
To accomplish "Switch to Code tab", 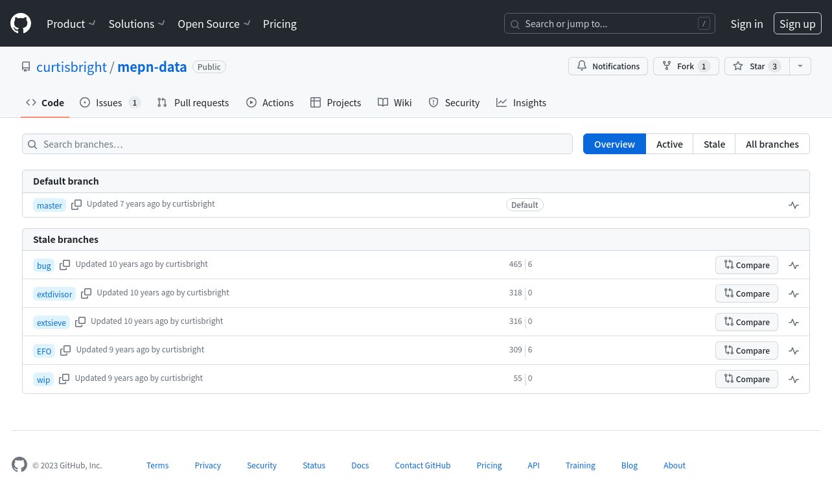I will (45, 102).
